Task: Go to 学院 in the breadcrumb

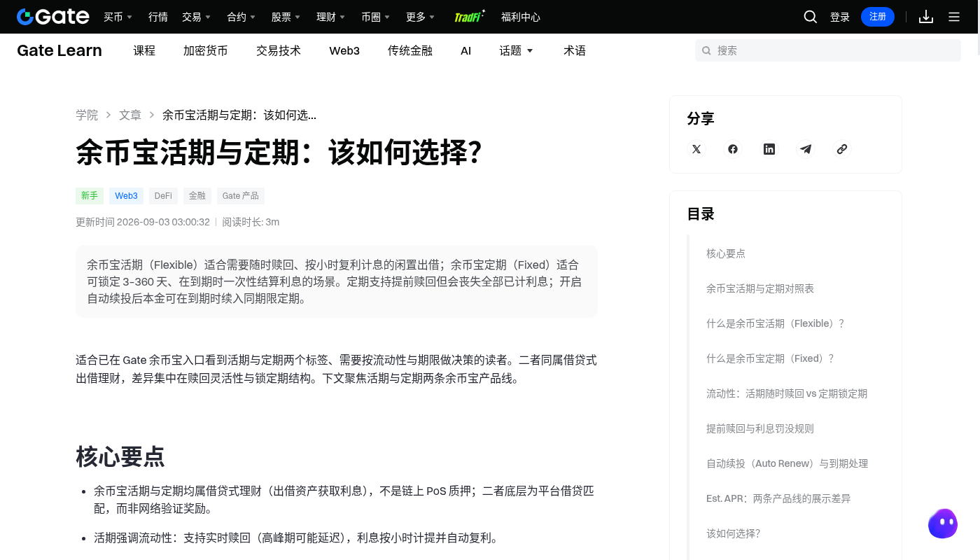Action: click(x=87, y=115)
